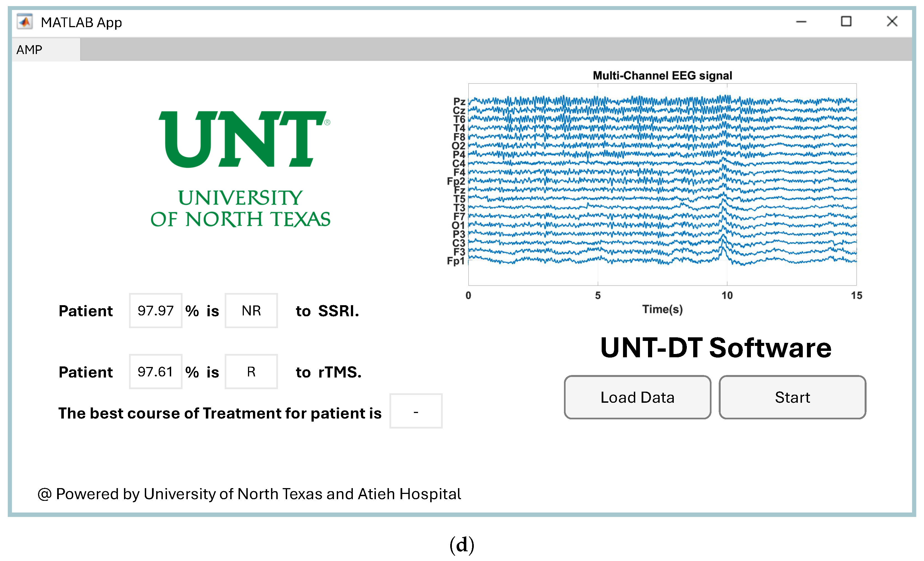Click the 'MATLAB App' window title
Viewport: 924px width, 561px height.
pyautogui.click(x=81, y=22)
